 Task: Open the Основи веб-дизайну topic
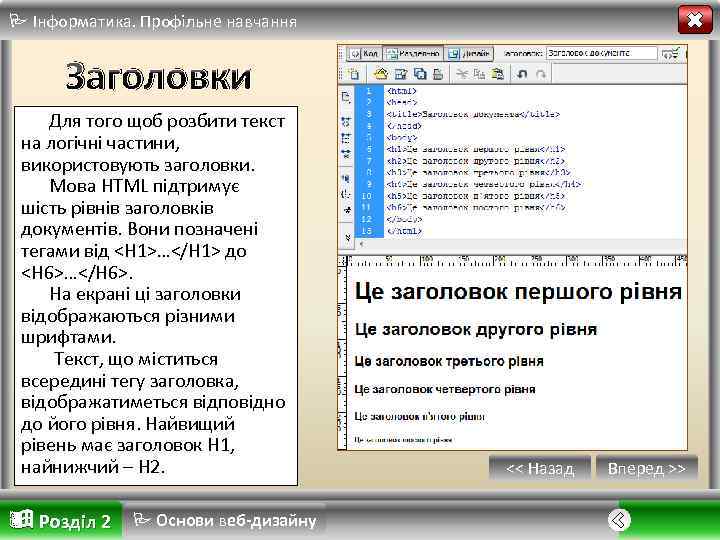click(225, 520)
